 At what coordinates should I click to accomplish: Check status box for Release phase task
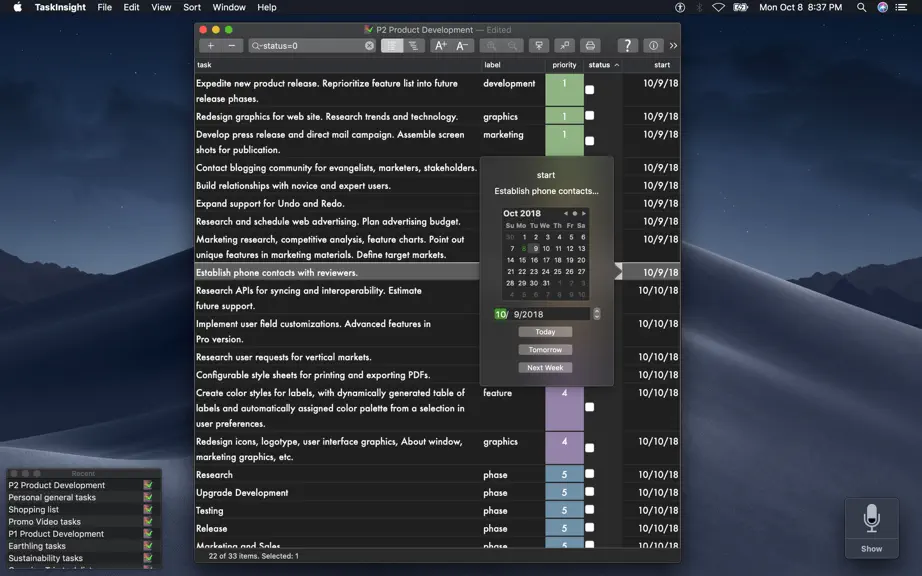point(590,528)
